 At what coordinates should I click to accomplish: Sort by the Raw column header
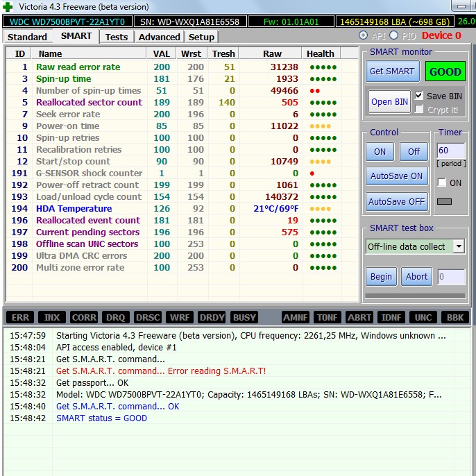272,53
